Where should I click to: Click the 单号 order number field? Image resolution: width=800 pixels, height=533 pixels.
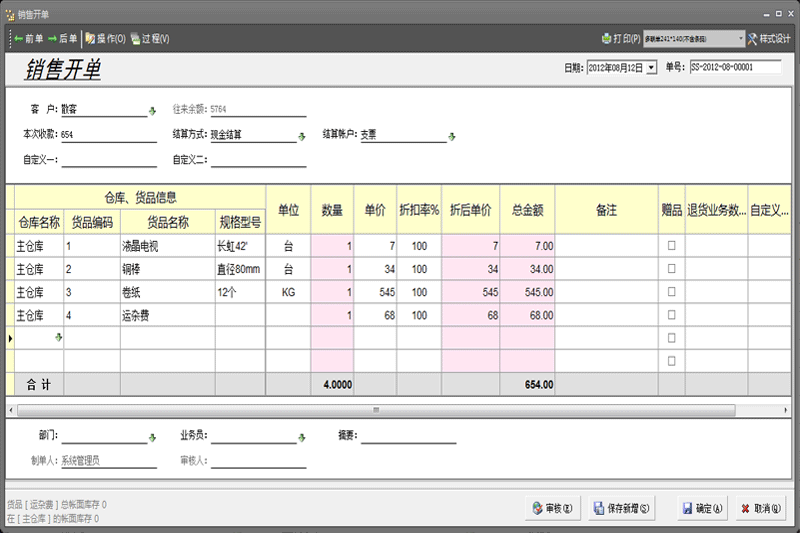[735, 67]
